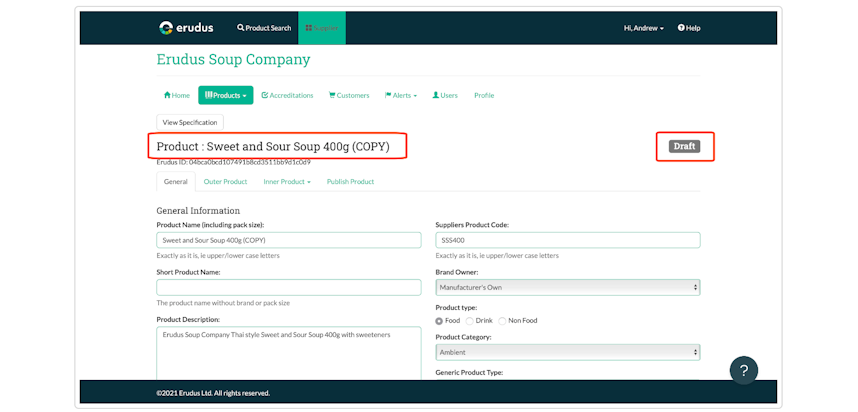This screenshot has height=412, width=858.
Task: Expand the Alerts dropdown
Action: pos(401,95)
